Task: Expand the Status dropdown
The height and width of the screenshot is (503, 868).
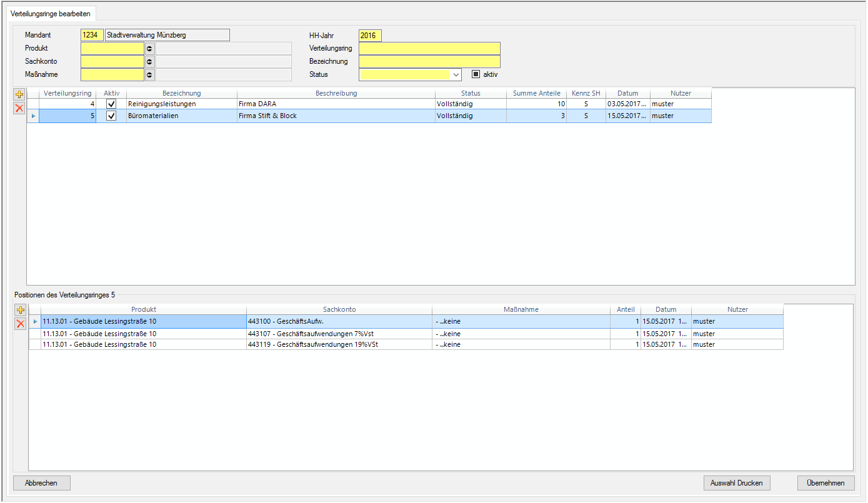Action: click(456, 74)
